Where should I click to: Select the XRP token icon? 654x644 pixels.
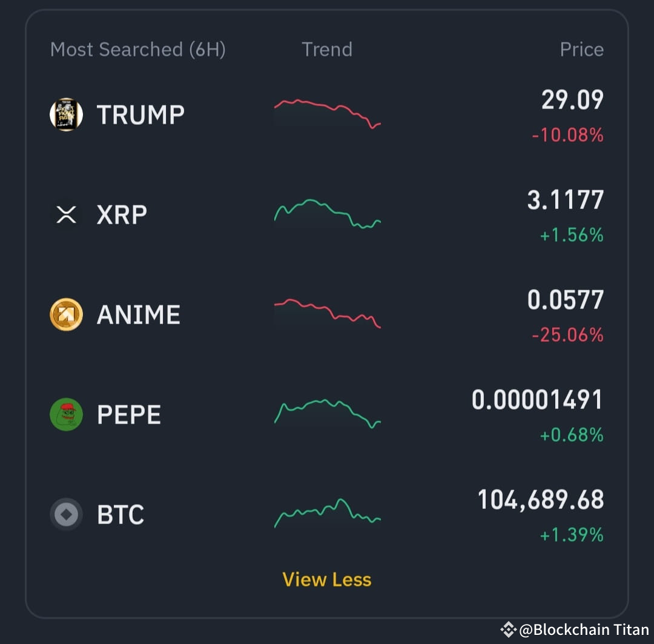65,214
